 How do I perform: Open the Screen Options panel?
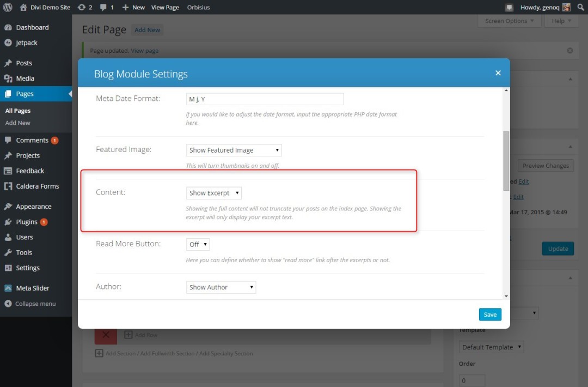pos(510,21)
